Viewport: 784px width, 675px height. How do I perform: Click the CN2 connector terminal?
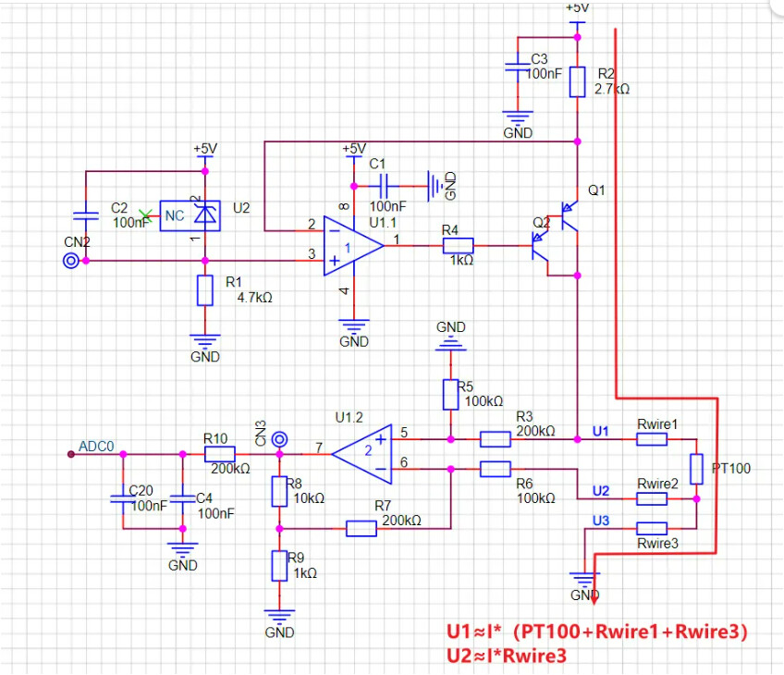[70, 261]
